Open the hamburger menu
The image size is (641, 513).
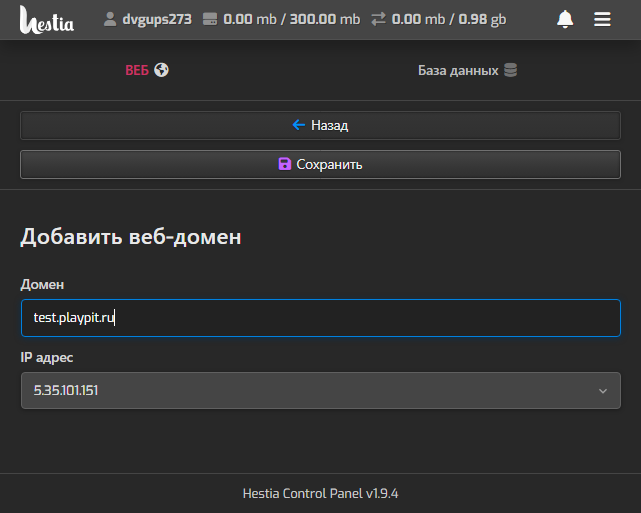[x=602, y=19]
